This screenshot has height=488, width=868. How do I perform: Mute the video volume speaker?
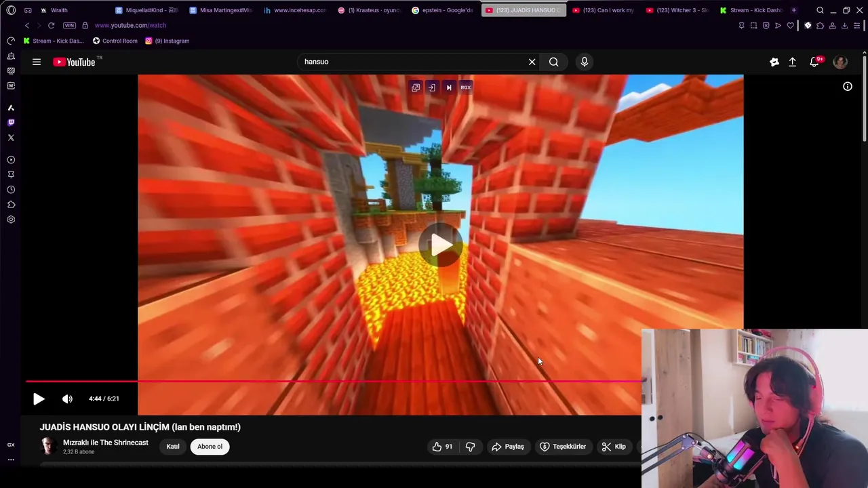tap(67, 399)
